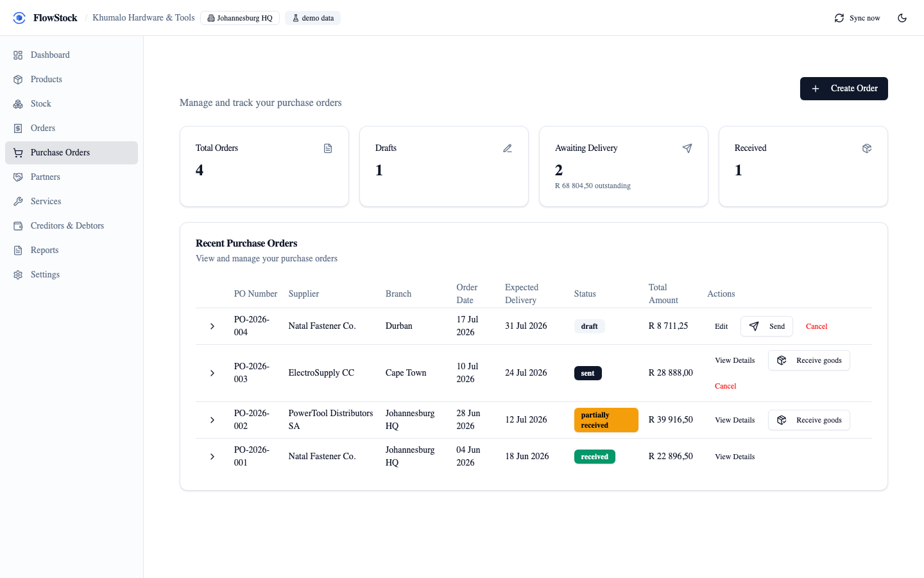
Task: Click the Received package icon
Action: tap(867, 148)
